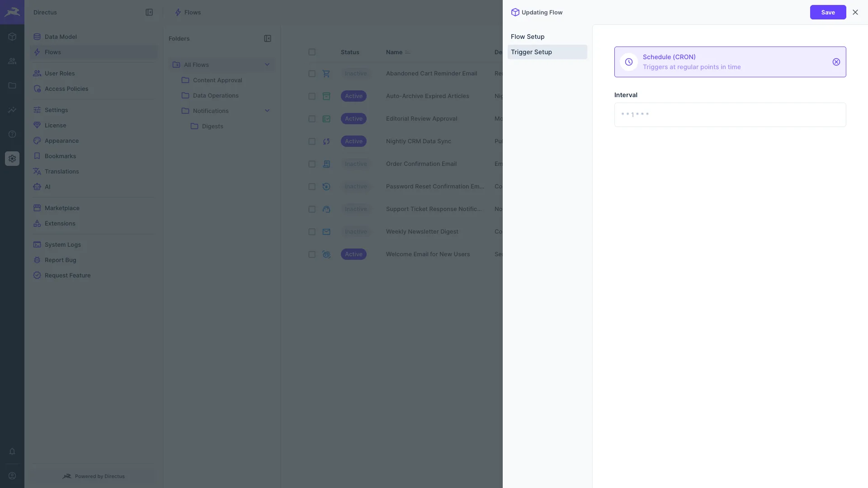This screenshot has height=488, width=868.
Task: Open User Roles settings
Action: coord(94,73)
